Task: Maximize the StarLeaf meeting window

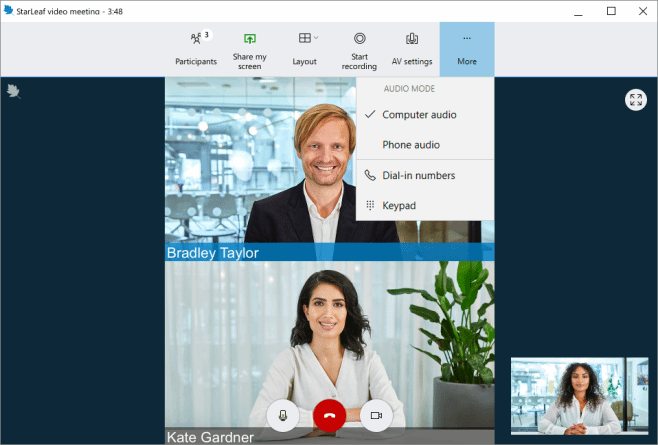Action: [x=611, y=11]
